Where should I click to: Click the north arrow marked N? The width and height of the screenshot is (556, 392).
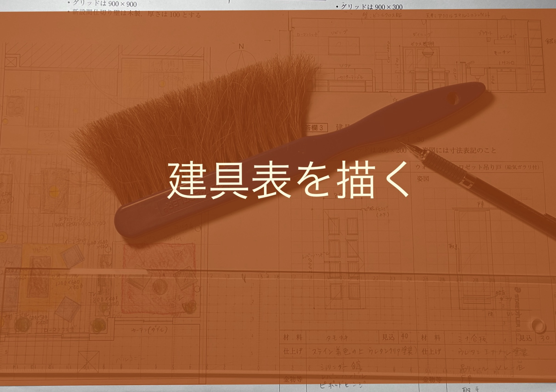click(x=241, y=59)
